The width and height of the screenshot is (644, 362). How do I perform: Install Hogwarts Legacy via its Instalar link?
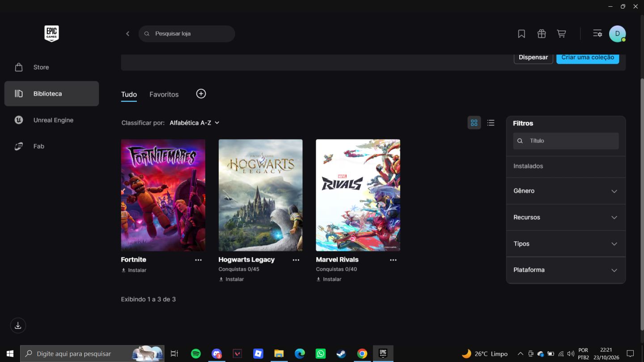pos(231,279)
